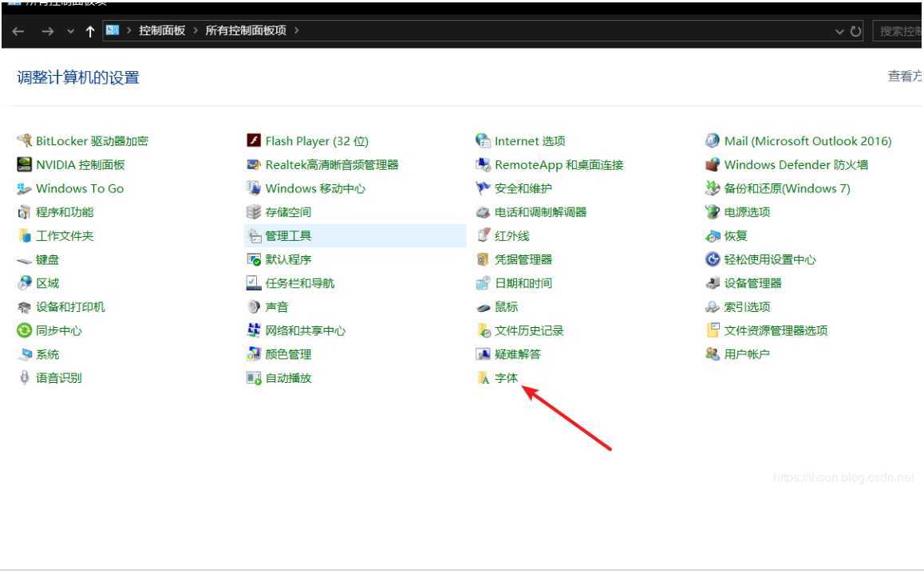924x572 pixels.
Task: Open the 鼠标 link
Action: [x=506, y=307]
